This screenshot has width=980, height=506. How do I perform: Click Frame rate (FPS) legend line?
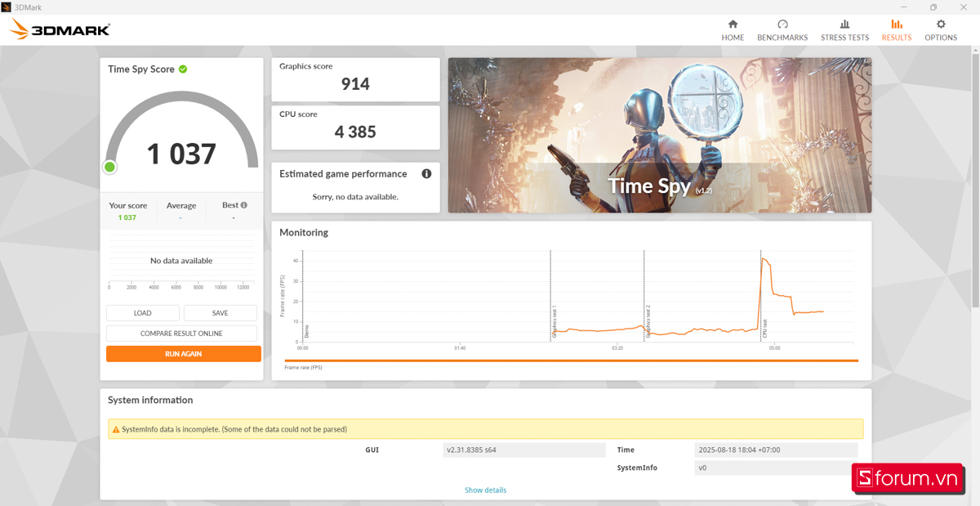[572, 360]
